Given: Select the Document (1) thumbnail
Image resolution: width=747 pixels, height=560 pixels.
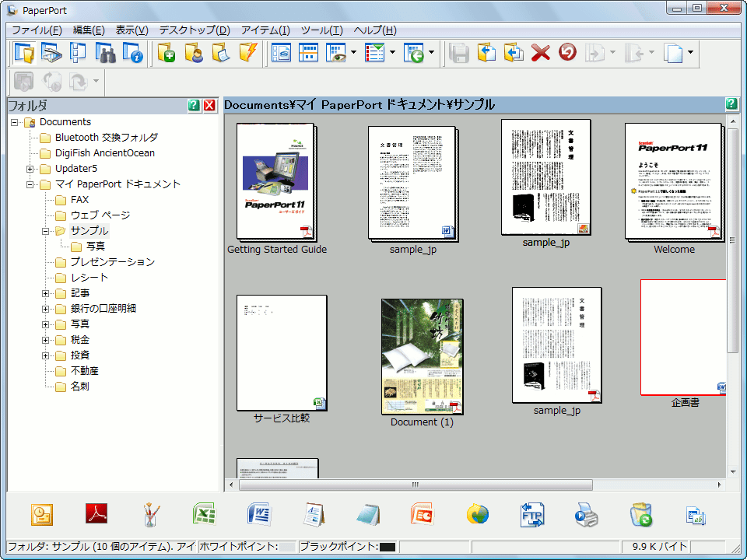Looking at the screenshot, I should [x=422, y=357].
